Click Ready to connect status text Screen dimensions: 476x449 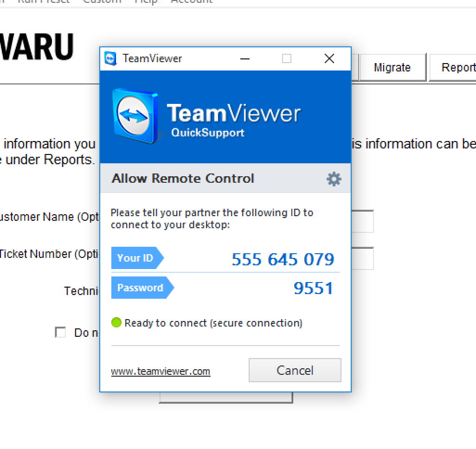(213, 323)
